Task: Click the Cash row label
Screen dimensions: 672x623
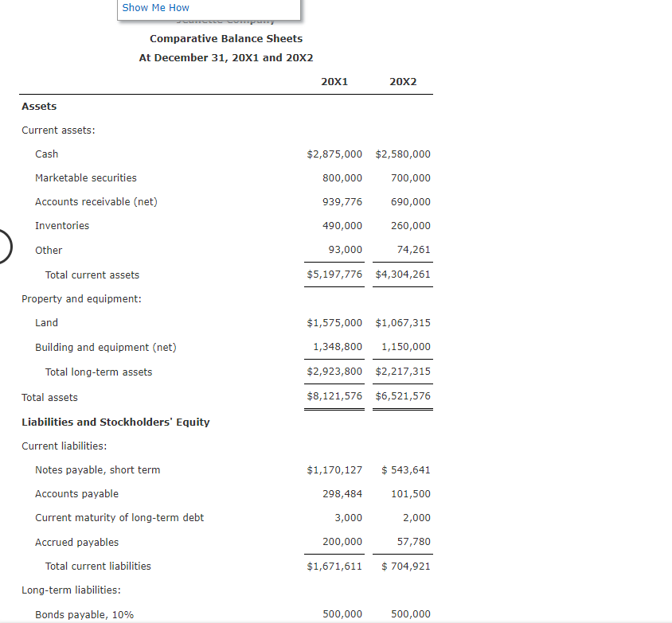Action: tap(47, 154)
